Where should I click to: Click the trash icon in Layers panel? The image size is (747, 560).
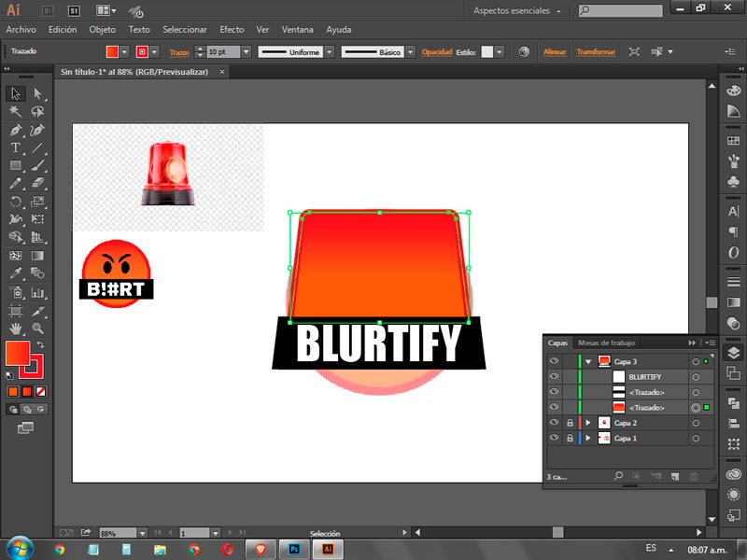click(x=694, y=476)
